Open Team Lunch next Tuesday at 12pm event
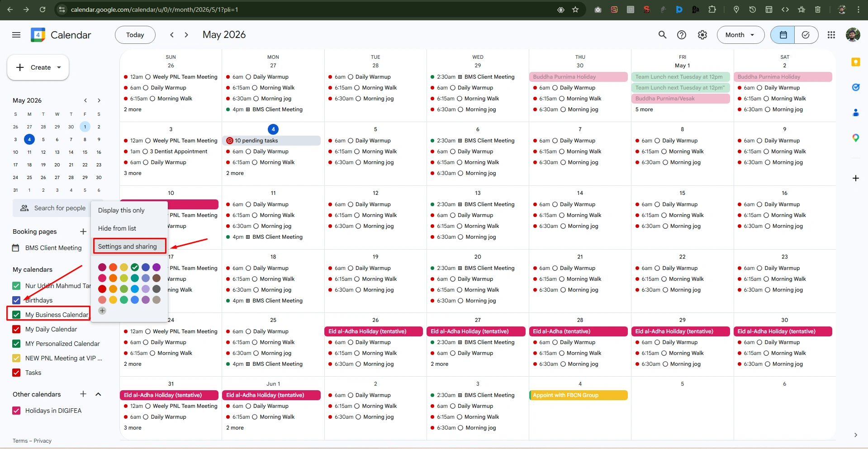This screenshot has width=868, height=449. point(681,77)
